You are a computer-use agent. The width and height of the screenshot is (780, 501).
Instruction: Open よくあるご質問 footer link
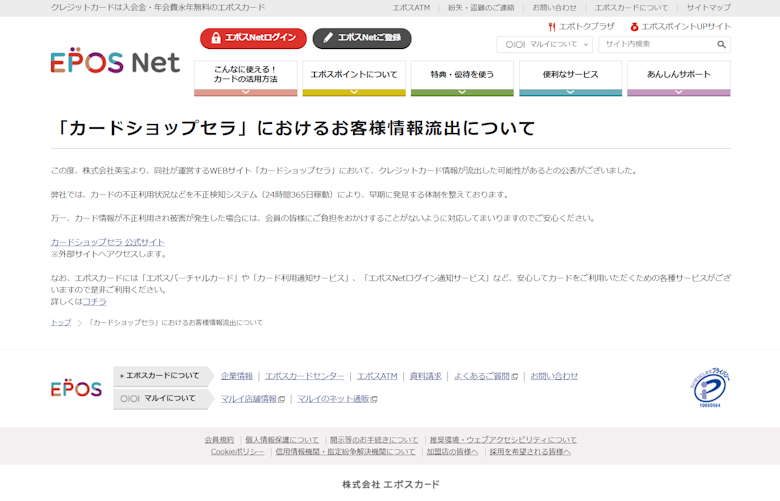[486, 376]
